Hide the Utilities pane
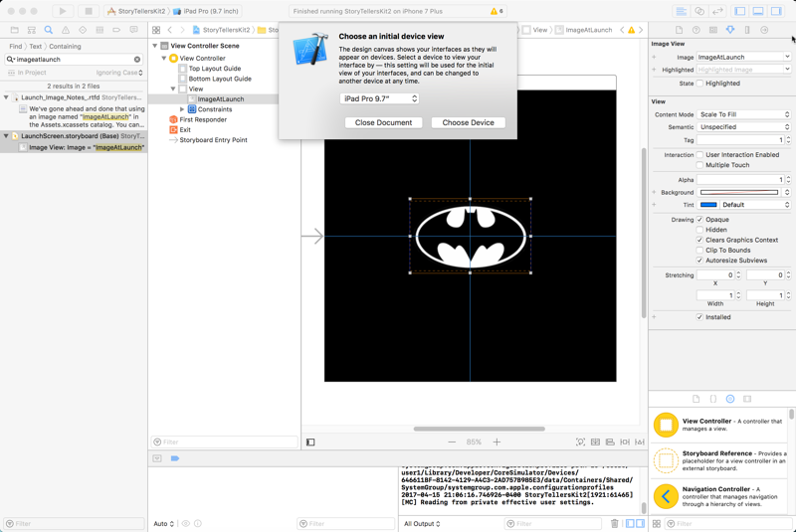796x532 pixels. click(776, 11)
